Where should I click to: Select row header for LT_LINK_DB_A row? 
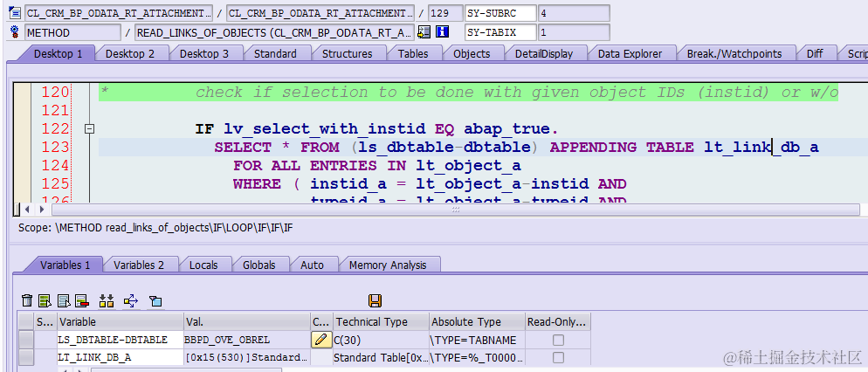point(26,358)
